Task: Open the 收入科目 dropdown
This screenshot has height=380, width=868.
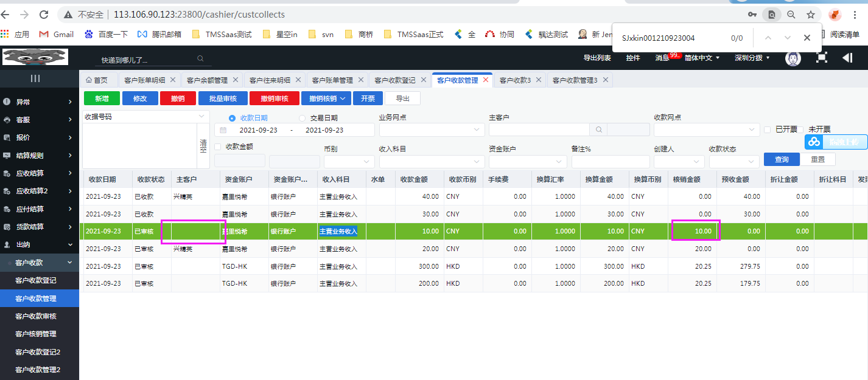Action: click(432, 162)
